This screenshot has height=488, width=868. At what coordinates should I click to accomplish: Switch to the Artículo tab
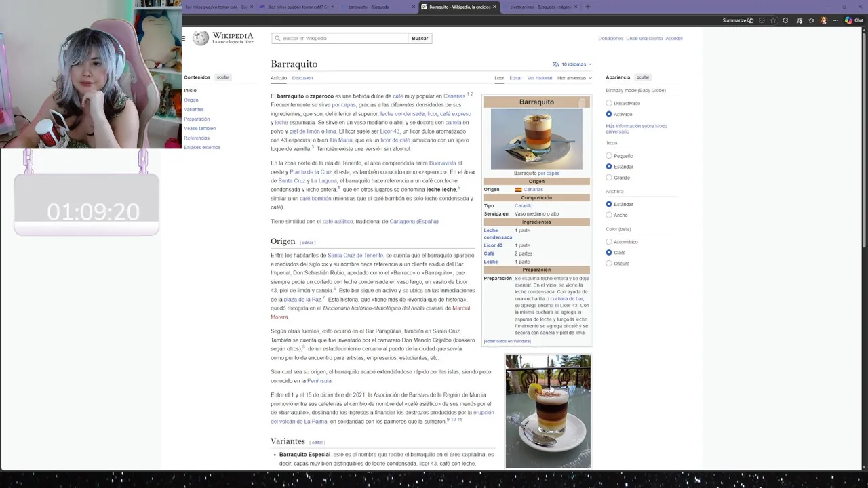tap(279, 78)
